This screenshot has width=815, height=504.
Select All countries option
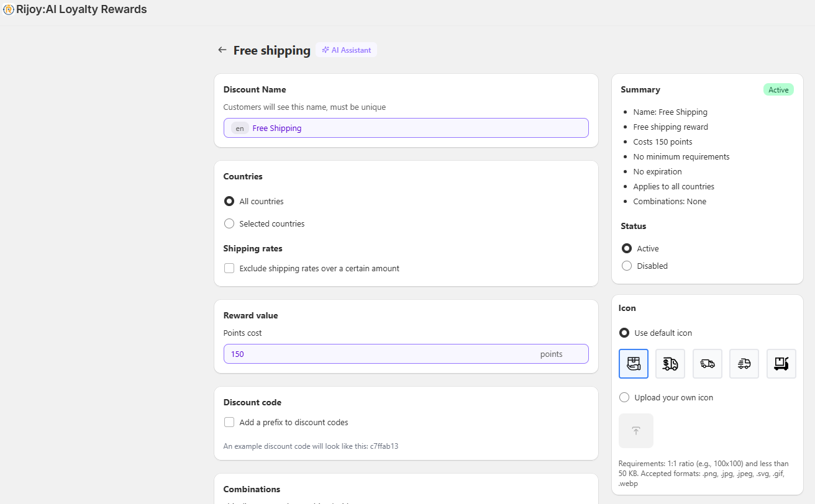(x=229, y=201)
